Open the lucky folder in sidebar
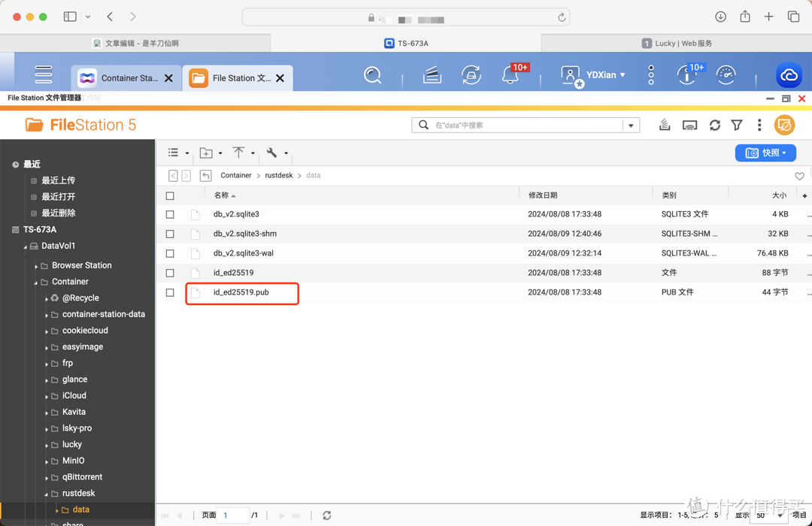 point(72,445)
